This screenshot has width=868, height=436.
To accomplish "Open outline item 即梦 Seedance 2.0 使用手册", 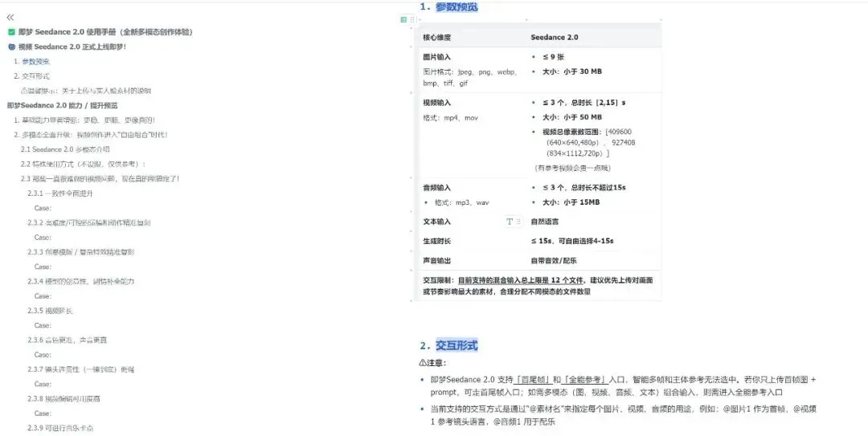I will coord(105,32).
